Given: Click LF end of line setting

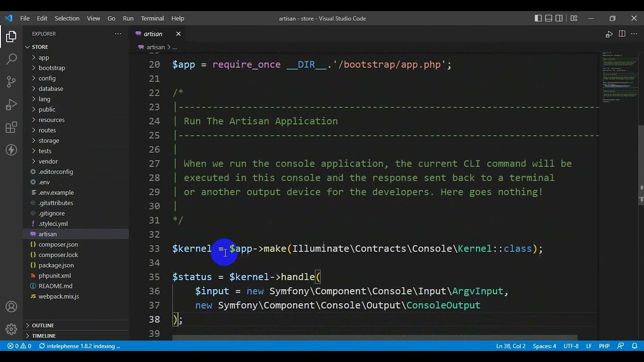Looking at the screenshot, I should (x=589, y=346).
